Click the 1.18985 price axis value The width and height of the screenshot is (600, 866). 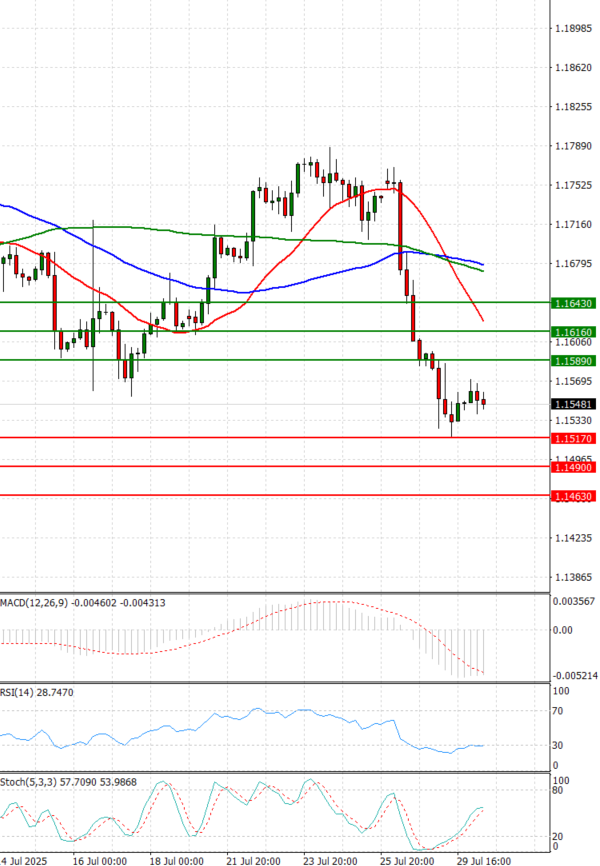point(573,28)
